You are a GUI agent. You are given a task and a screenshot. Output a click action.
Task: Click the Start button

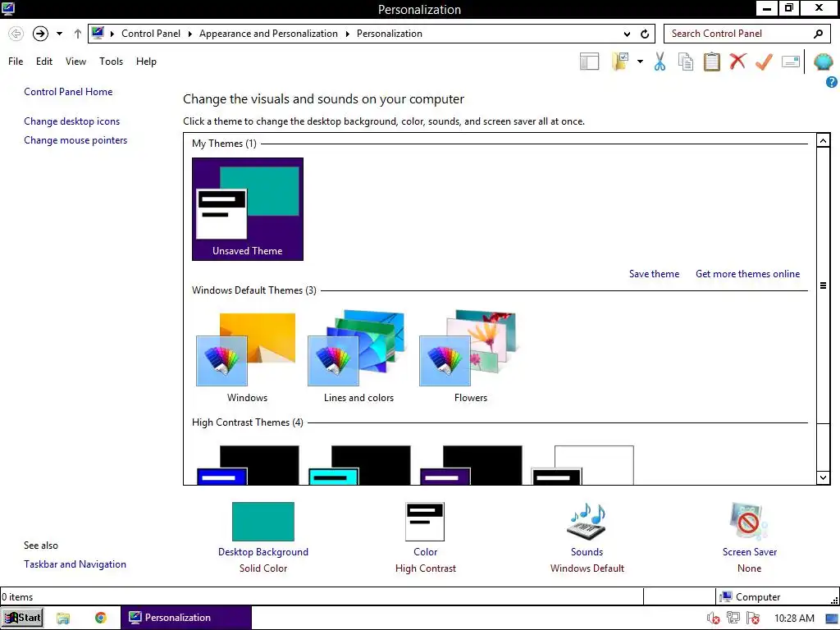pos(22,618)
